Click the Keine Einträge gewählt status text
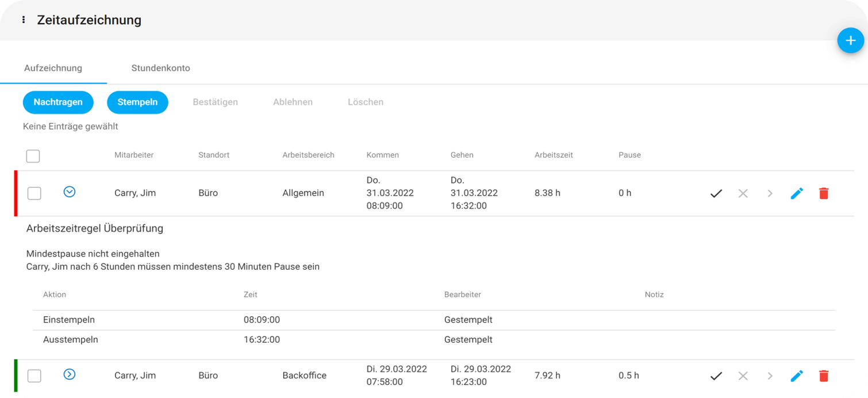 71,127
